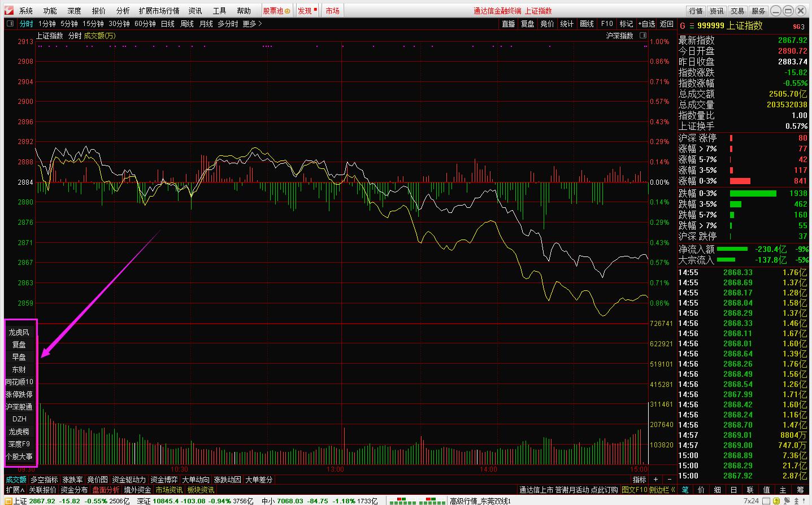Click the 竞价 toolbar button
This screenshot has width=812, height=505.
click(x=547, y=24)
